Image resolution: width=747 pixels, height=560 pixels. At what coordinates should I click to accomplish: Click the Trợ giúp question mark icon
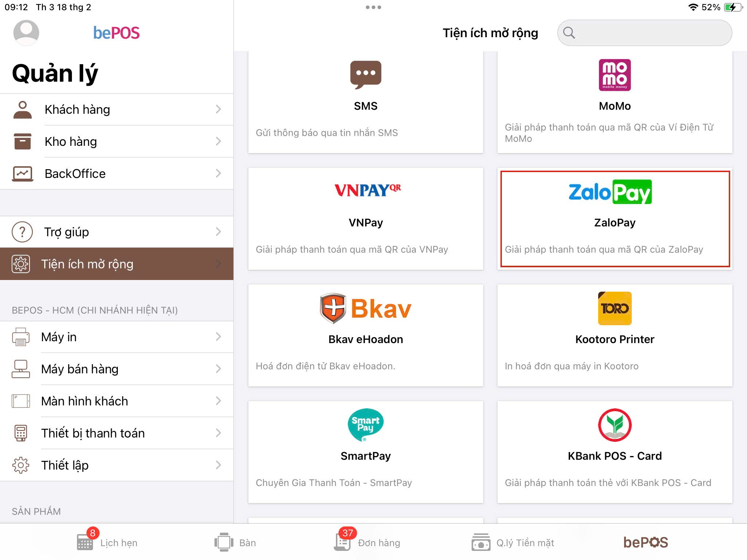[x=22, y=232]
